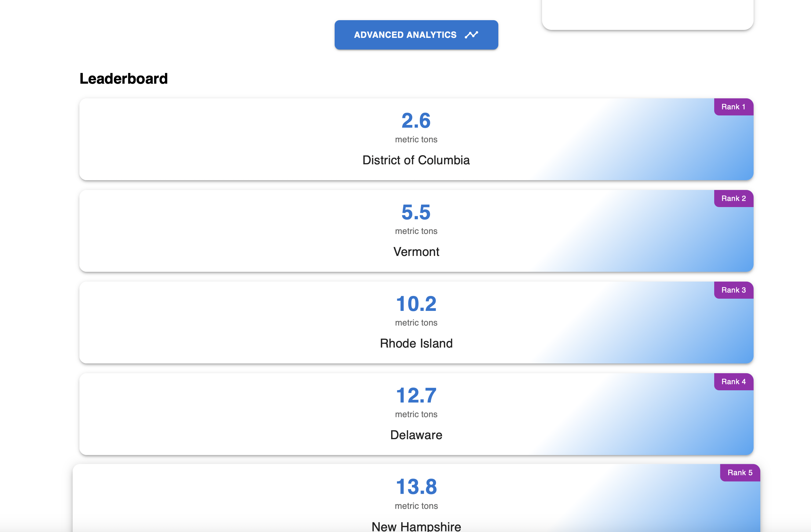811x532 pixels.
Task: Click the Leaderboard heading
Action: (123, 79)
